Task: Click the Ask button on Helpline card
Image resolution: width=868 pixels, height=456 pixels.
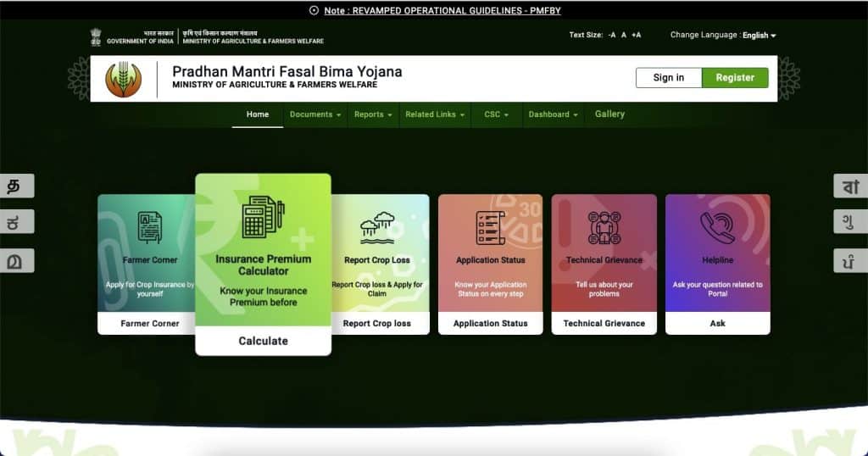Action: 717,323
